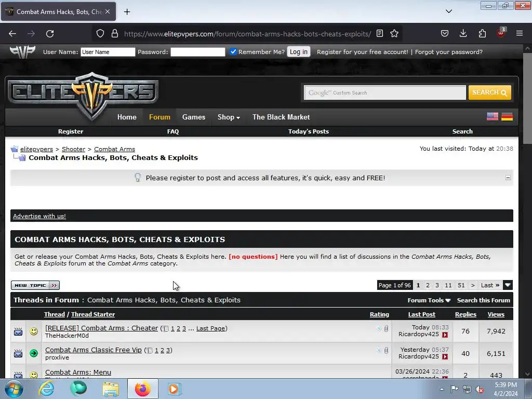Viewport: 532px width, 399px height.
Task: Open the Search item in sub navigation
Action: point(462,131)
